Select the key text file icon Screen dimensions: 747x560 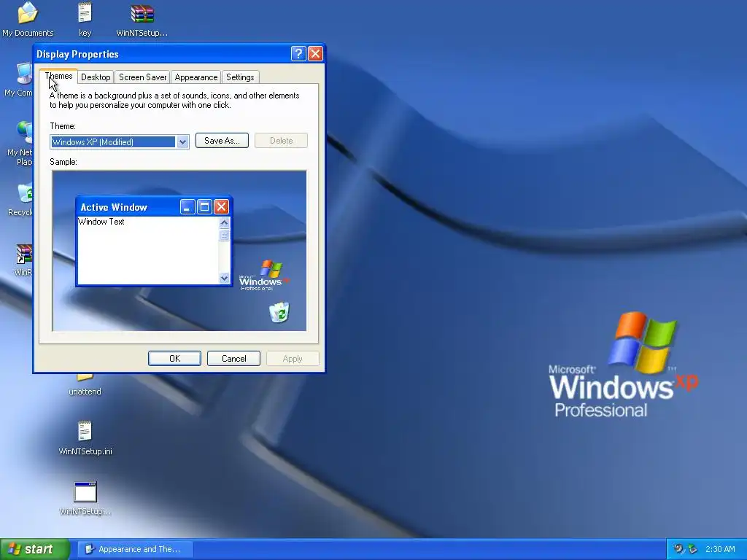pos(85,19)
